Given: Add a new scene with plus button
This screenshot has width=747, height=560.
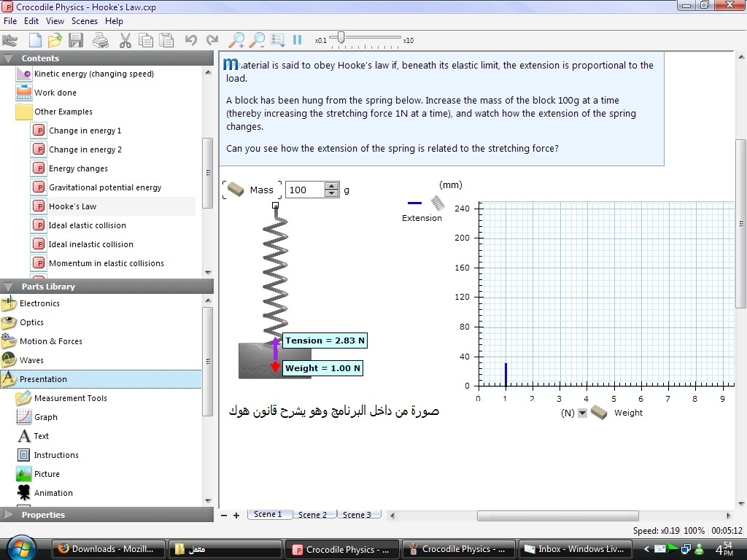Looking at the screenshot, I should click(x=236, y=516).
